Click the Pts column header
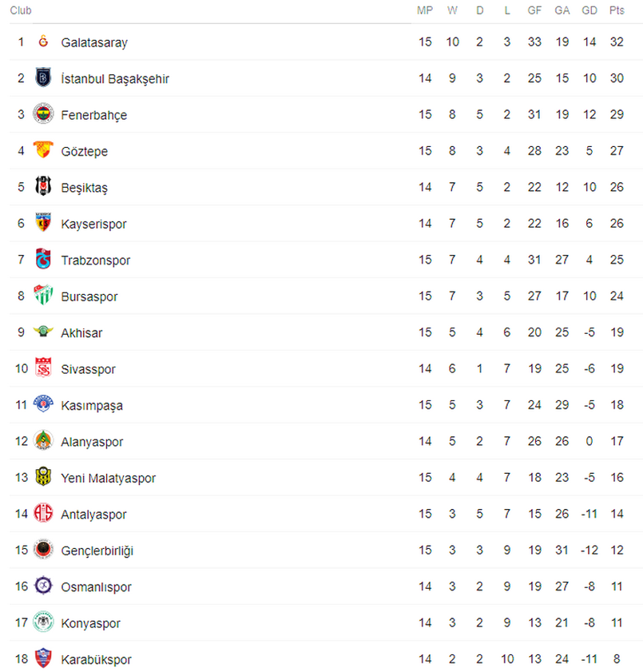Image resolution: width=643 pixels, height=672 pixels. pos(617,10)
